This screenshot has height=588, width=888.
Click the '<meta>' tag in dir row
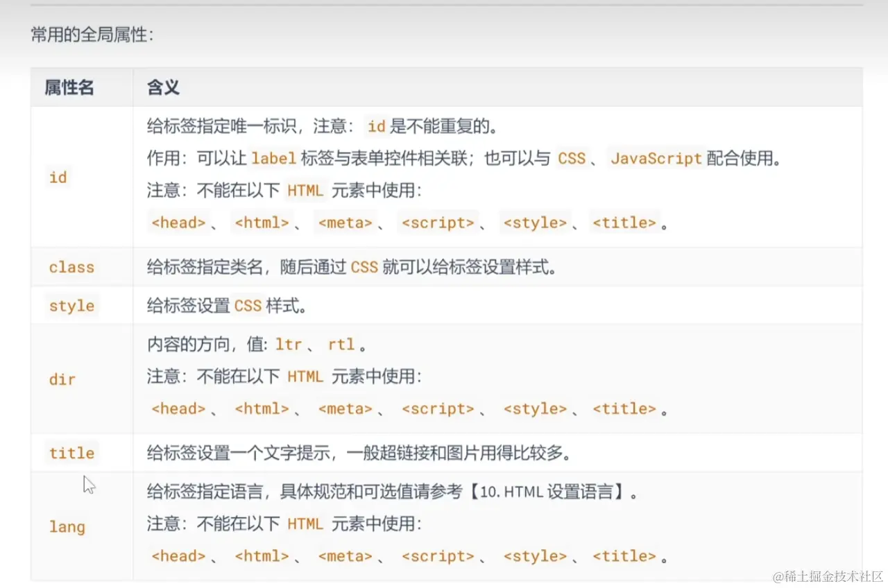345,408
